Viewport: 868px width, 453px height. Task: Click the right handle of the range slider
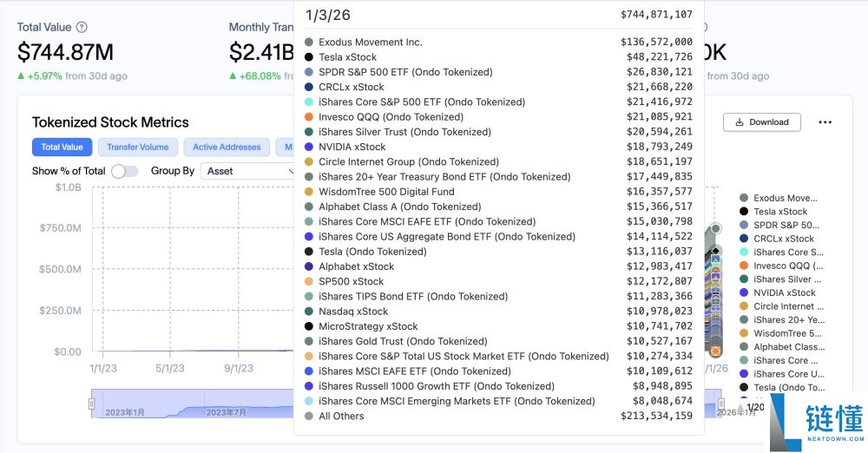(720, 404)
